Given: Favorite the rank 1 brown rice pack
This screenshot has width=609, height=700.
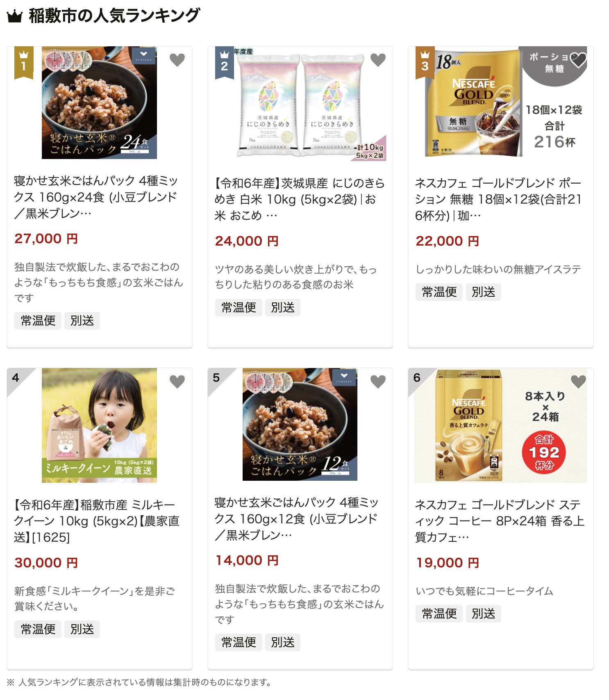Looking at the screenshot, I should 177,60.
